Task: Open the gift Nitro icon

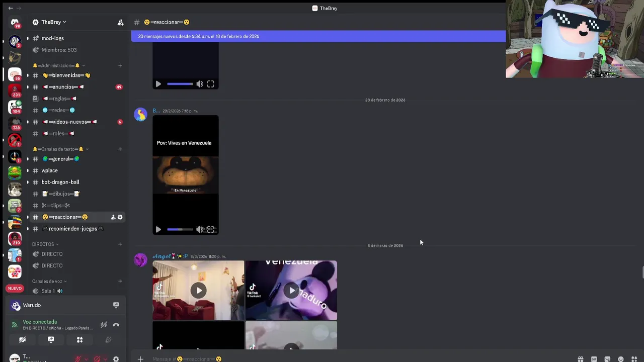Action: [x=580, y=359]
